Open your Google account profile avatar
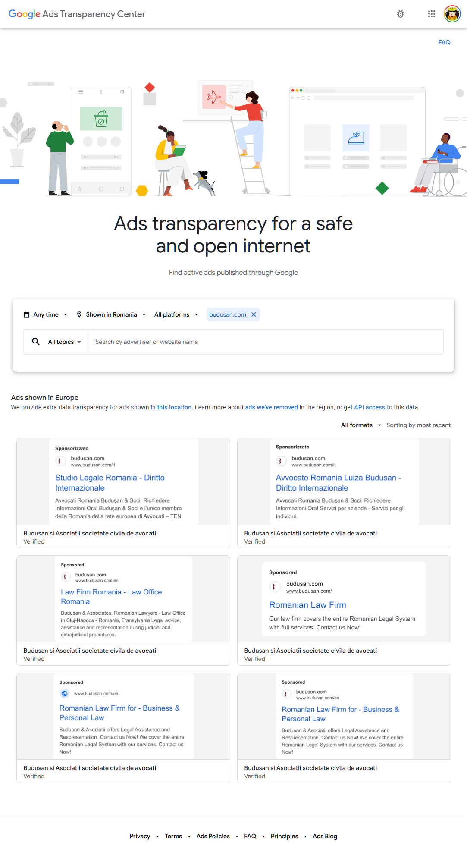 point(452,13)
